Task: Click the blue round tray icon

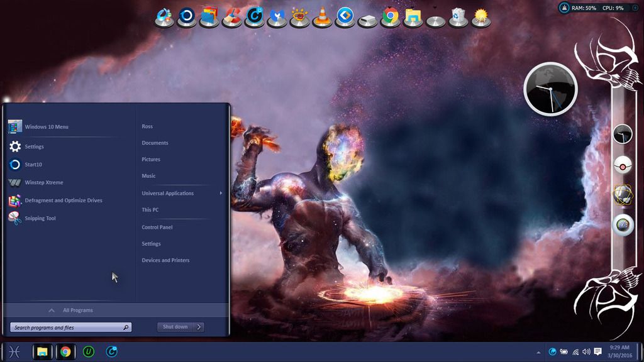Action: 552,352
